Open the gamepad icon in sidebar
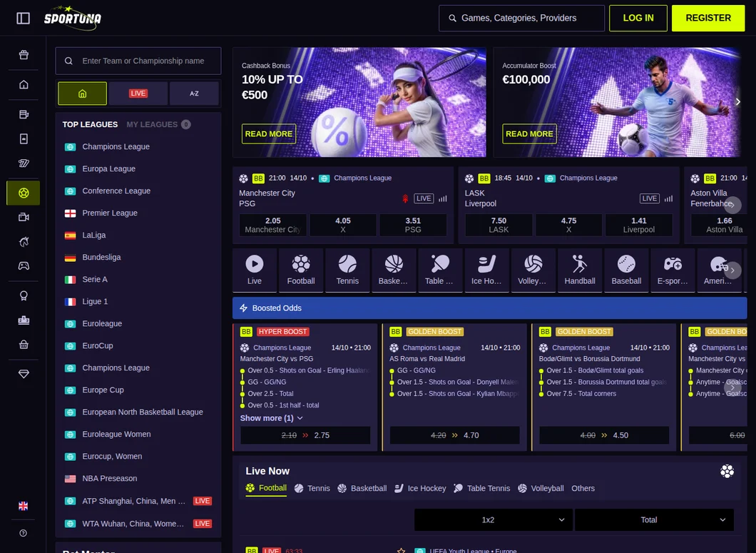Image resolution: width=756 pixels, height=553 pixels. coord(23,266)
